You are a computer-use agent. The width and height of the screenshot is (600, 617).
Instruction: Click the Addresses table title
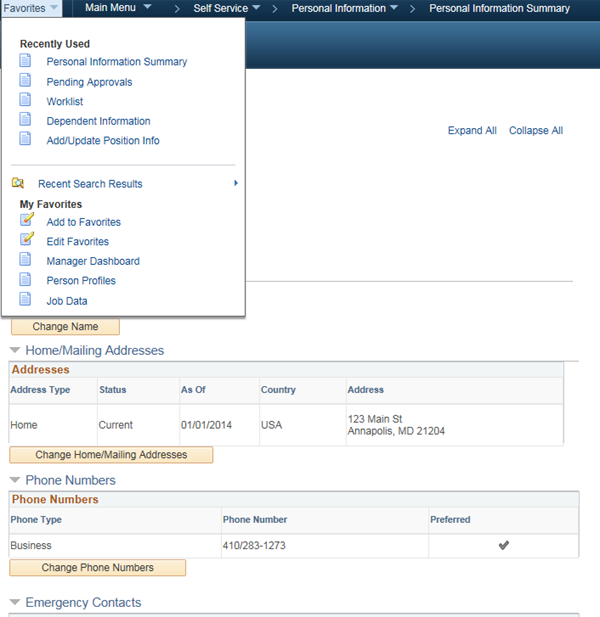coord(41,369)
